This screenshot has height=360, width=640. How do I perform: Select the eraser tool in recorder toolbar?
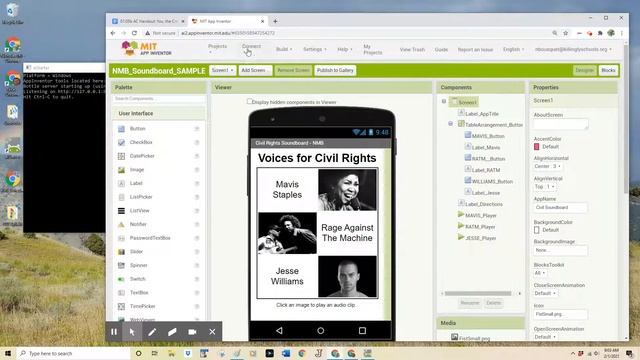tap(172, 332)
